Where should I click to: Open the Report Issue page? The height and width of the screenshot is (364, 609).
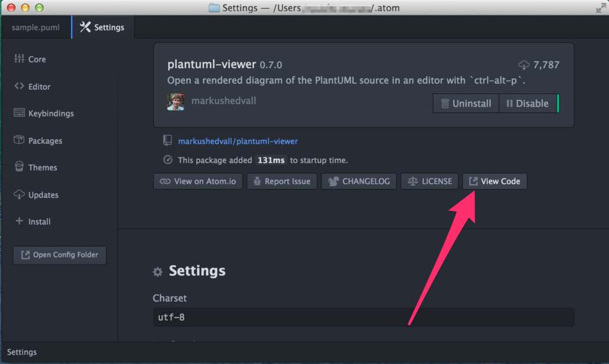coord(282,181)
